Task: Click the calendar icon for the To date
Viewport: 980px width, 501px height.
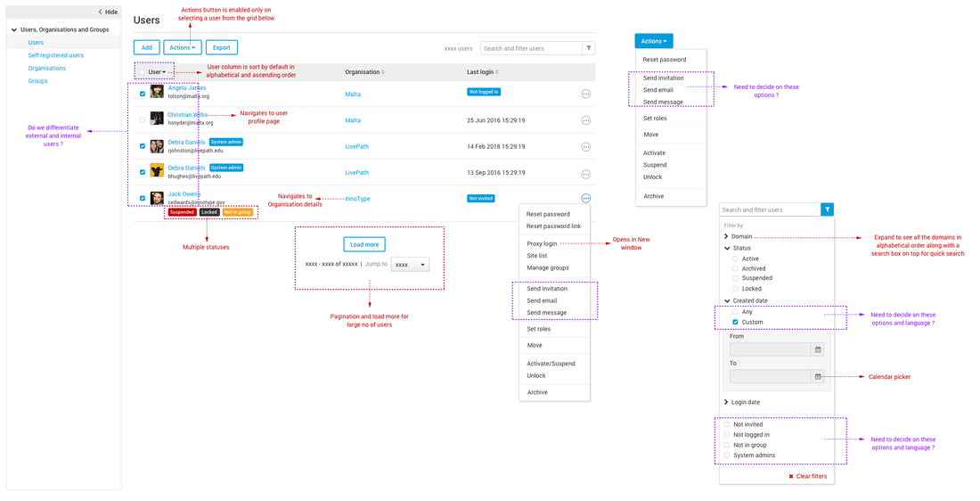Action: point(818,377)
